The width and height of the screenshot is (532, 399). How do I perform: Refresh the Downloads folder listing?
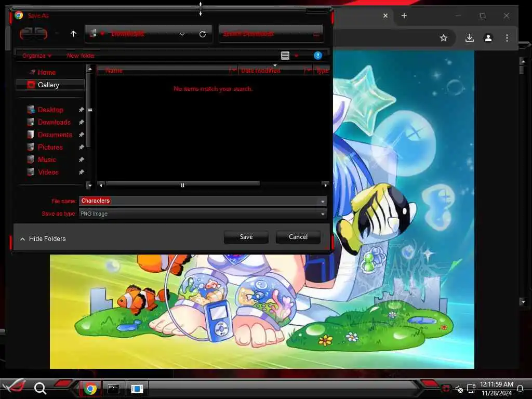(x=203, y=34)
